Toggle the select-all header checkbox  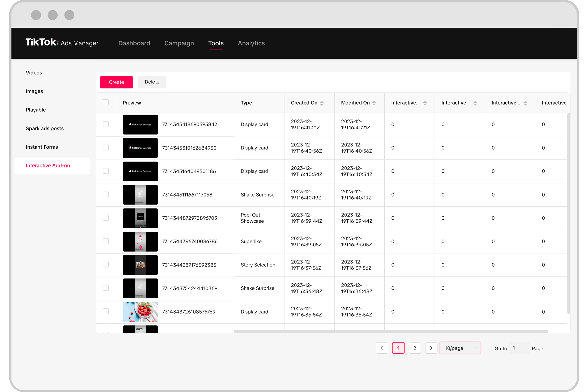[x=106, y=102]
